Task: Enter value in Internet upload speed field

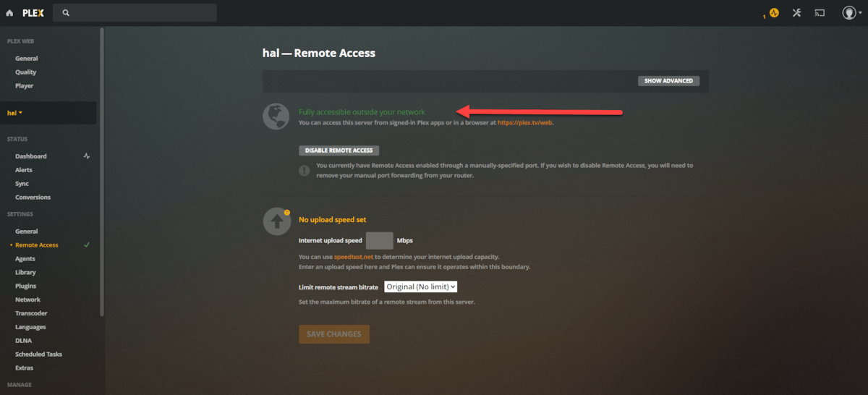Action: [380, 240]
